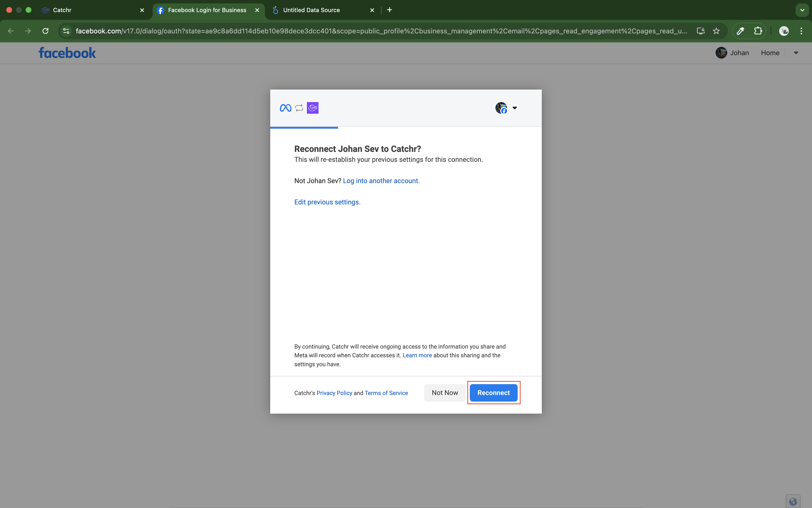Click the Meta logo in dialog header
This screenshot has height=508, width=812.
point(286,108)
